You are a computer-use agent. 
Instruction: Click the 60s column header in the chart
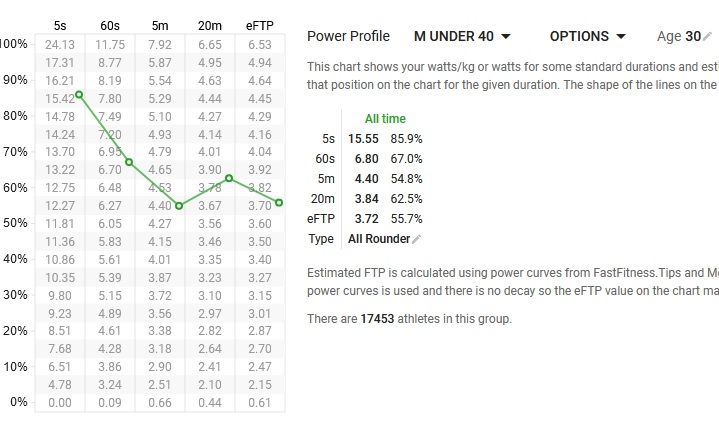click(110, 25)
